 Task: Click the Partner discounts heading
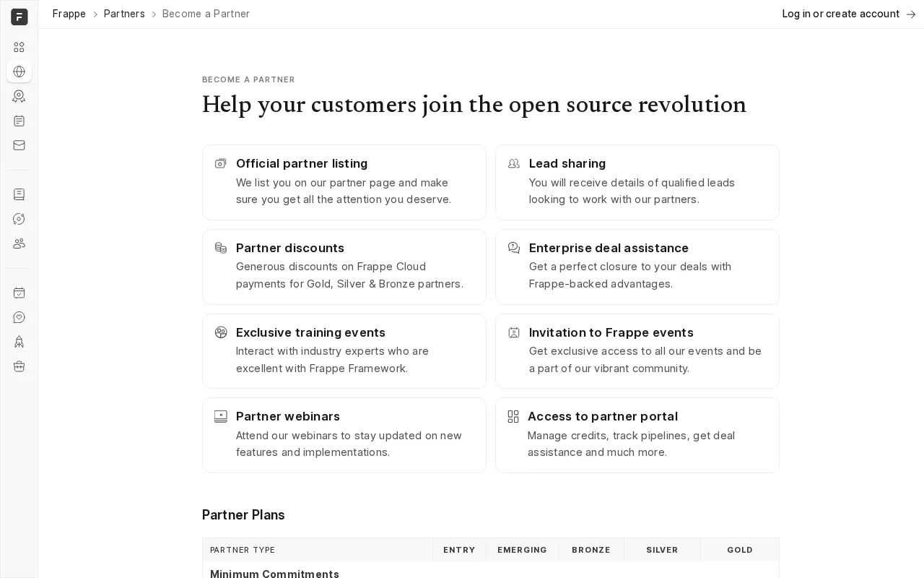coord(290,248)
